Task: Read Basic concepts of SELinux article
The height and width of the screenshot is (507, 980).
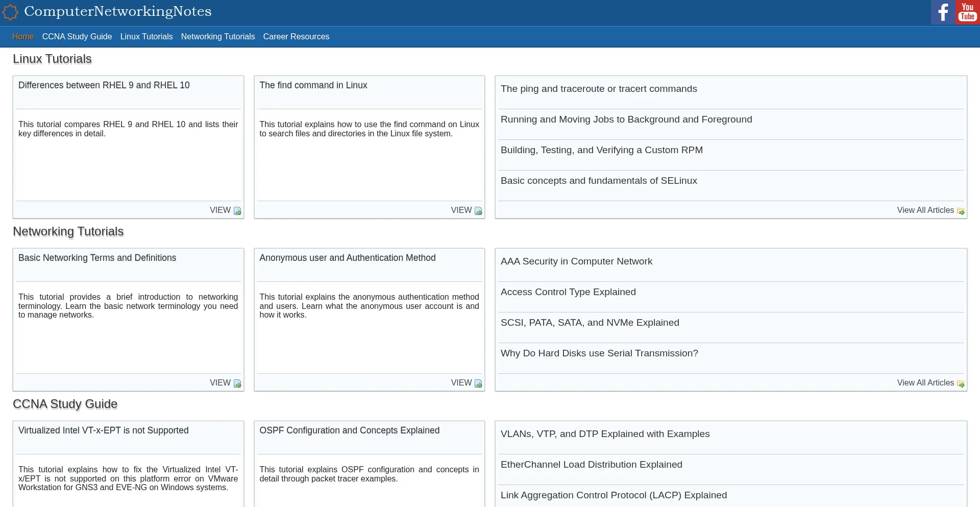Action: coord(599,181)
